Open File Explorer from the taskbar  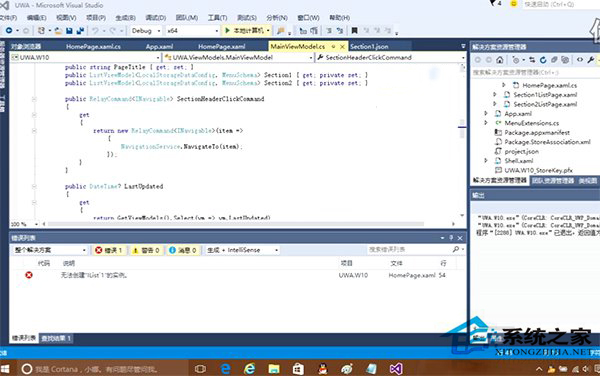(x=274, y=369)
